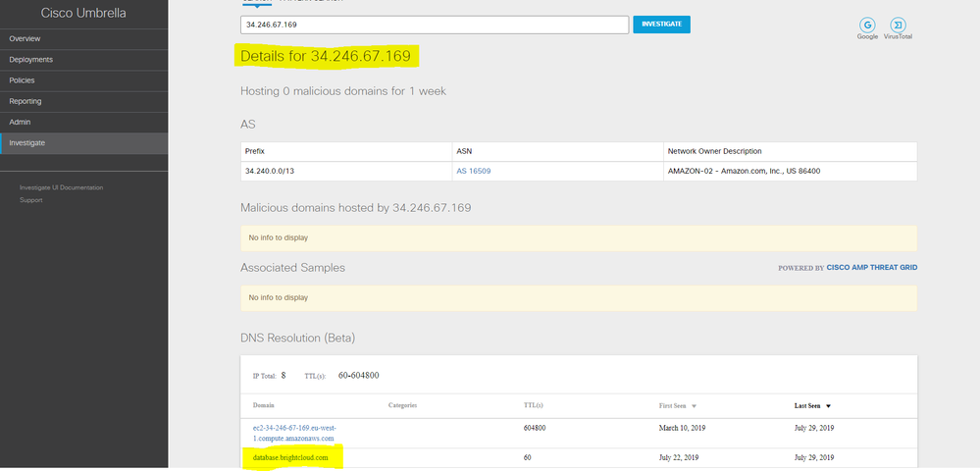Viewport: 980px width, 471px height.
Task: Click the Cisco Umbrella logo title
Action: (x=83, y=13)
